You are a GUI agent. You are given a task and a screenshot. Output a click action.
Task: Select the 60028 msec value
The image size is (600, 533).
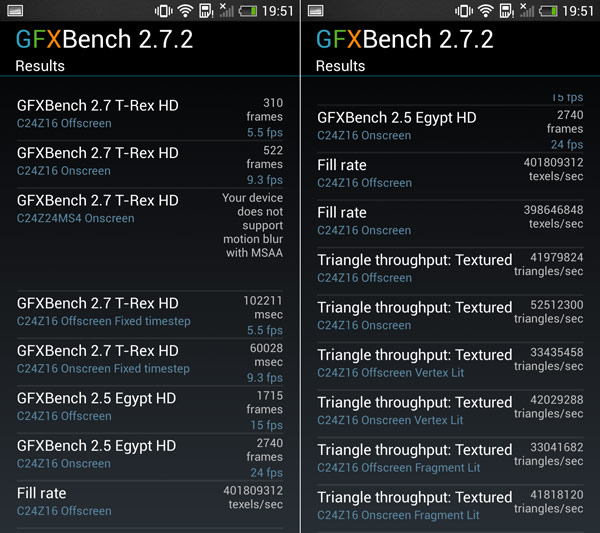point(266,355)
